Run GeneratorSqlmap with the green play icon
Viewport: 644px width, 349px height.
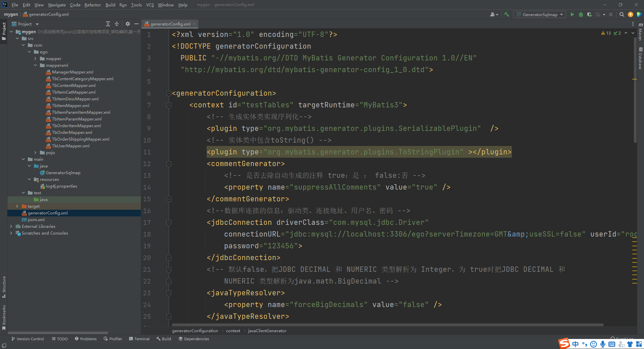pos(572,14)
